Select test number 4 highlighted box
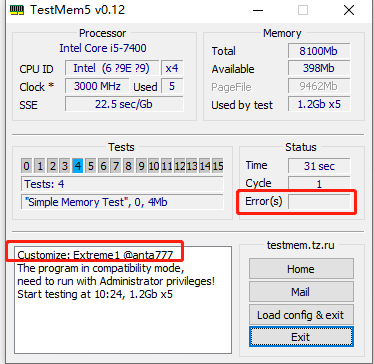The width and height of the screenshot is (374, 364). pos(78,166)
